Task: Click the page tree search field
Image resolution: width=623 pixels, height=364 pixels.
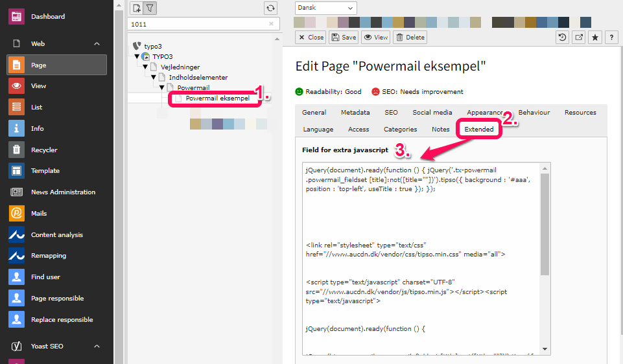Action: coord(198,23)
